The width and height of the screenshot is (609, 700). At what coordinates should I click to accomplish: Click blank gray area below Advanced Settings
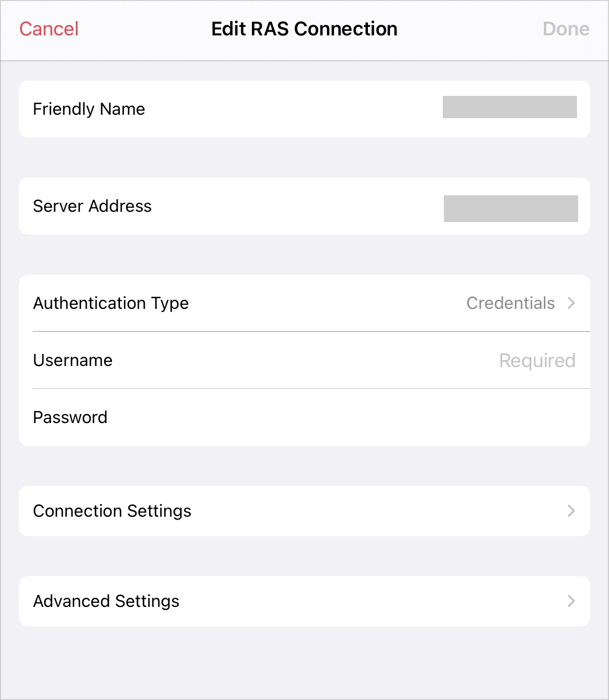304,662
